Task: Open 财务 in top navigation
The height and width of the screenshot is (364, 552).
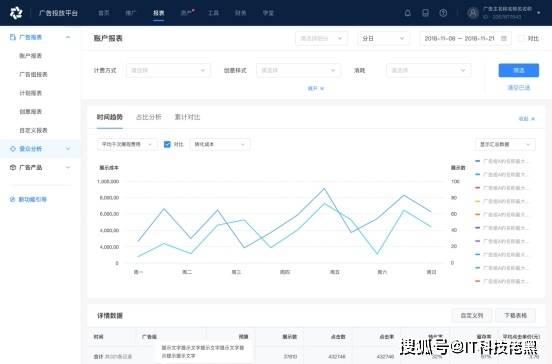Action: 240,13
